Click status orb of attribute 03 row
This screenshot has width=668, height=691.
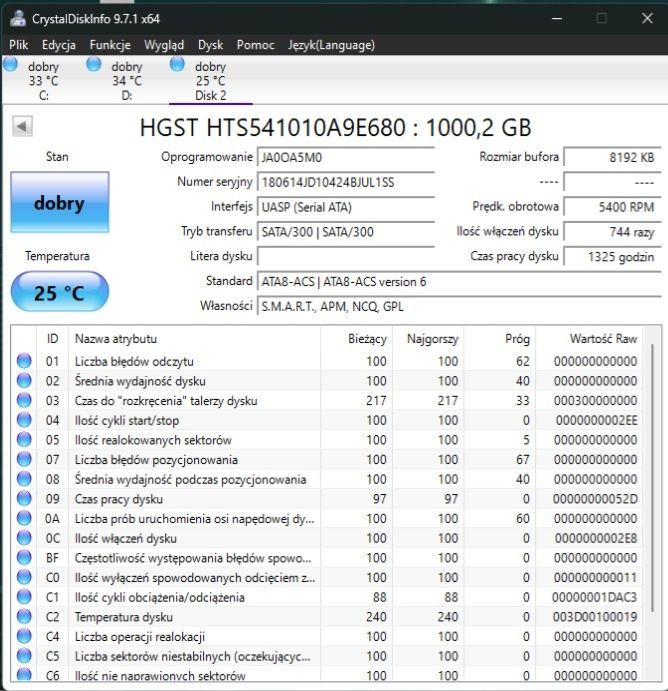(24, 400)
